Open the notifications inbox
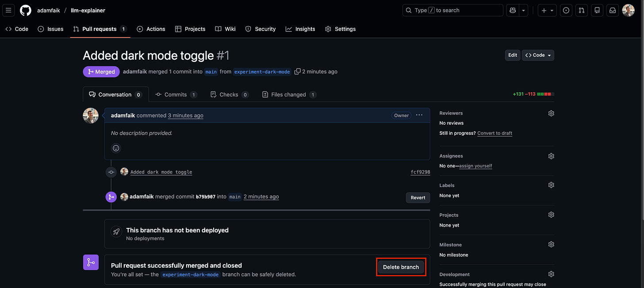644x288 pixels. click(612, 10)
